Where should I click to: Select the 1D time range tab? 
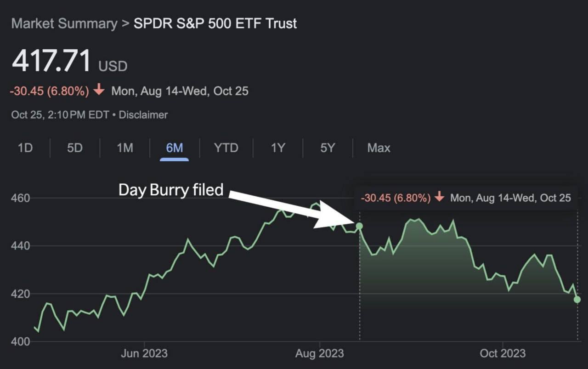(x=25, y=148)
